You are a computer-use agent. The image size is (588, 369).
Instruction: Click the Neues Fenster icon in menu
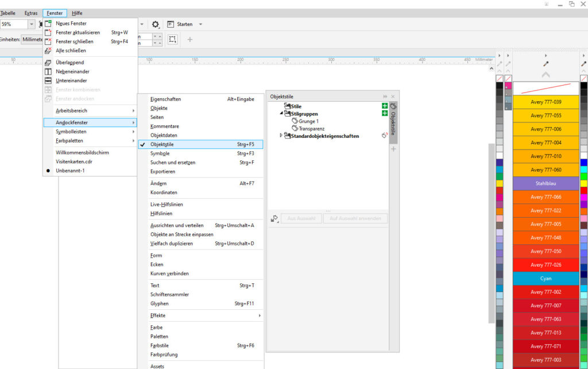(x=48, y=23)
